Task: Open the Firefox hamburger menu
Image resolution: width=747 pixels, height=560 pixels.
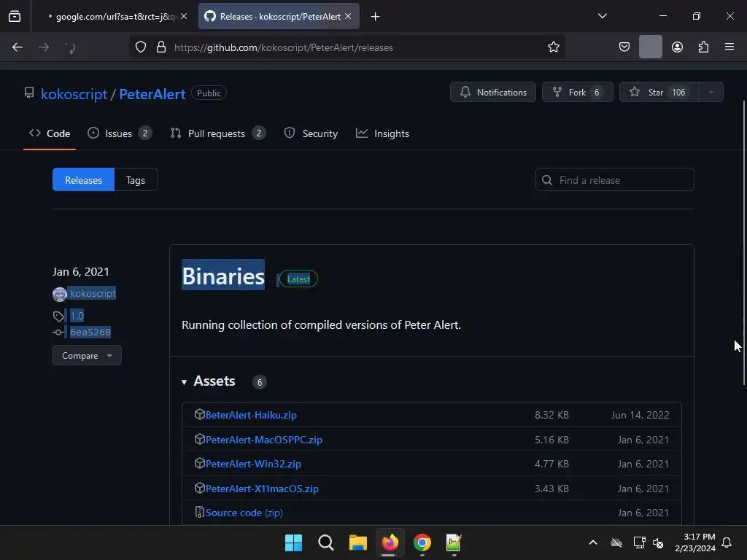Action: pos(729,47)
